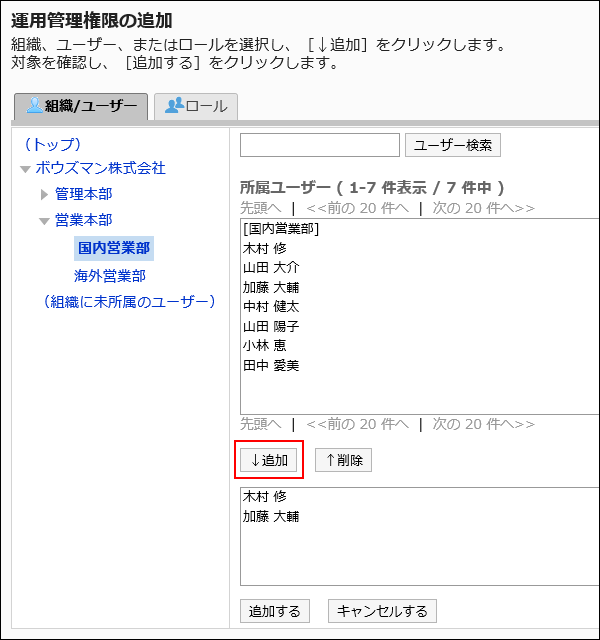This screenshot has height=640, width=600.
Task: Click the ユーザー検索 button
Action: pos(453,145)
